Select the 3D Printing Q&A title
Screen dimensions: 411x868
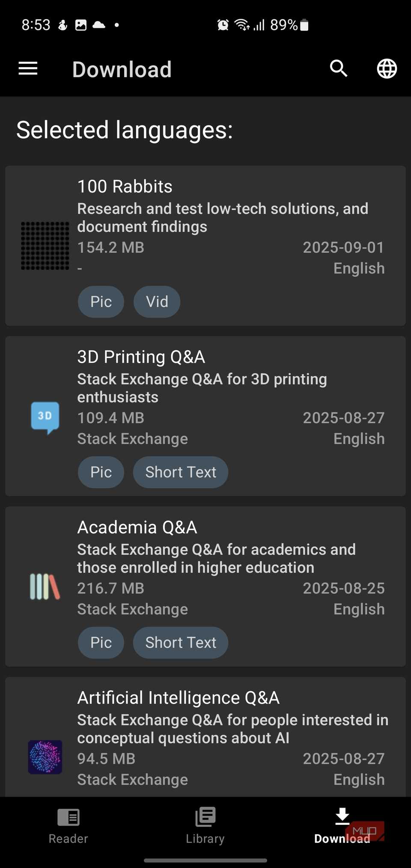pyautogui.click(x=141, y=357)
